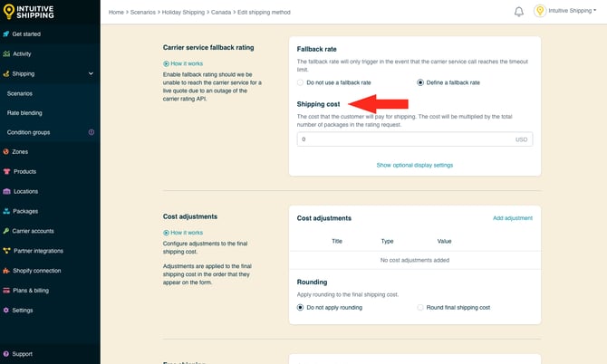Open How it works under Cost adjustments
The height and width of the screenshot is (364, 607).
tap(186, 233)
